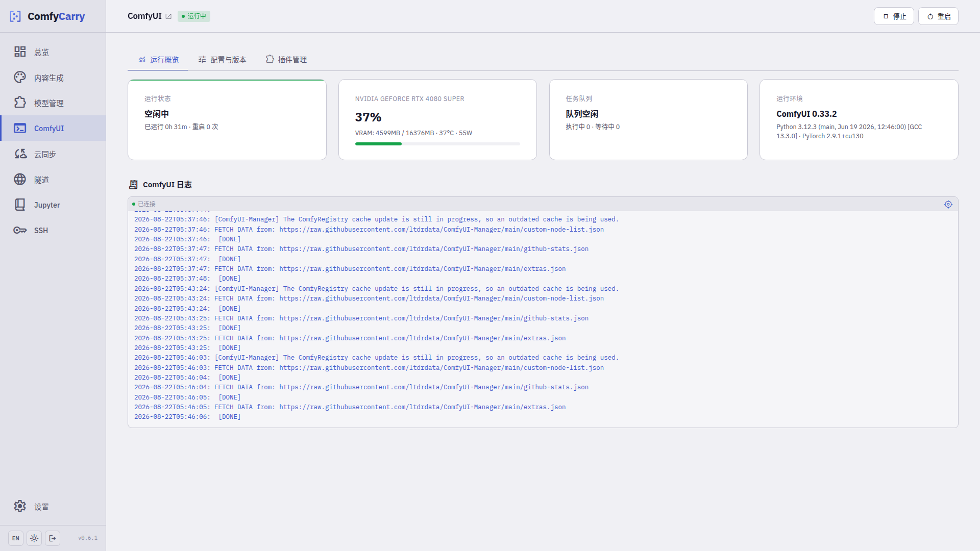Screen dimensions: 980x551
Task: Switch language with the EN button
Action: (16, 538)
